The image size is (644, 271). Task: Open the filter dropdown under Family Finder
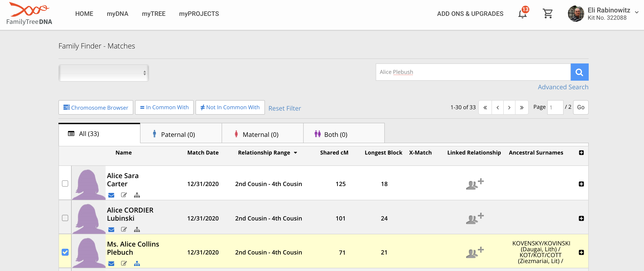104,73
